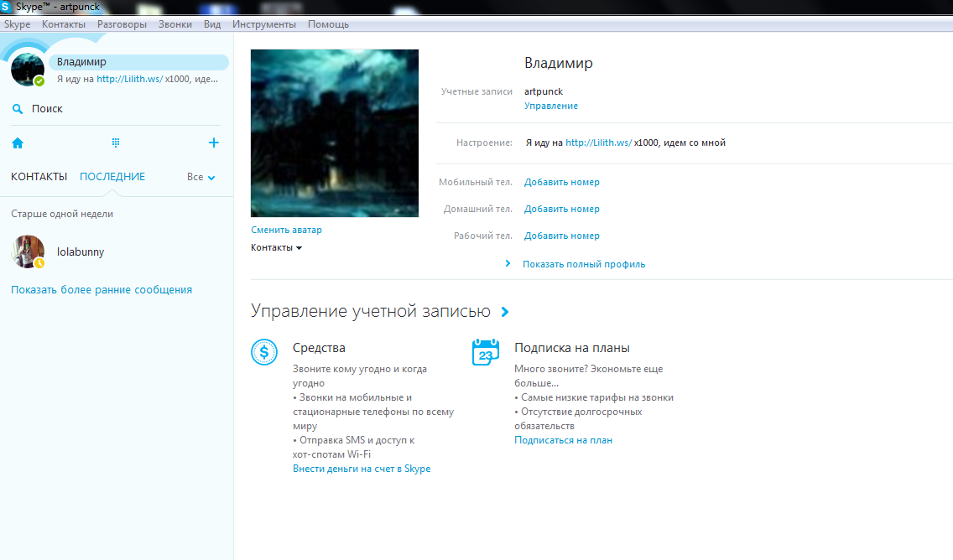Image resolution: width=953 pixels, height=560 pixels.
Task: Click the Skype logo in title bar
Action: pyautogui.click(x=6, y=7)
